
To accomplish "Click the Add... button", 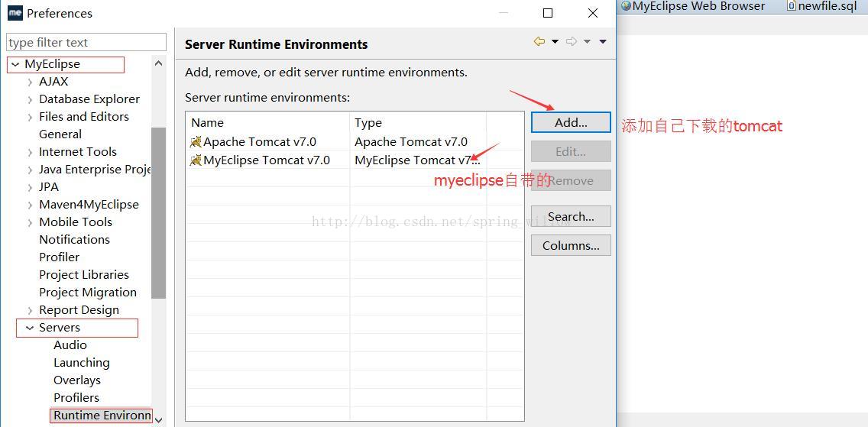I will [571, 123].
